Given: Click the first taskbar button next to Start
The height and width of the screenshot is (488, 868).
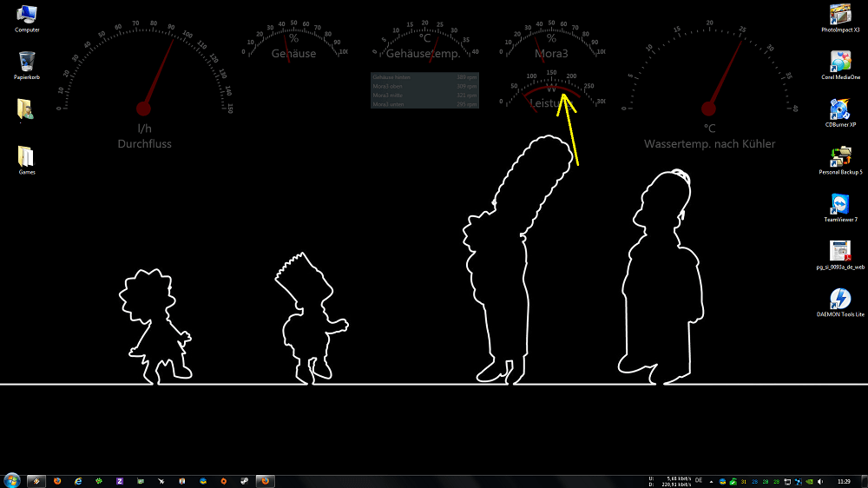Looking at the screenshot, I should (36, 481).
